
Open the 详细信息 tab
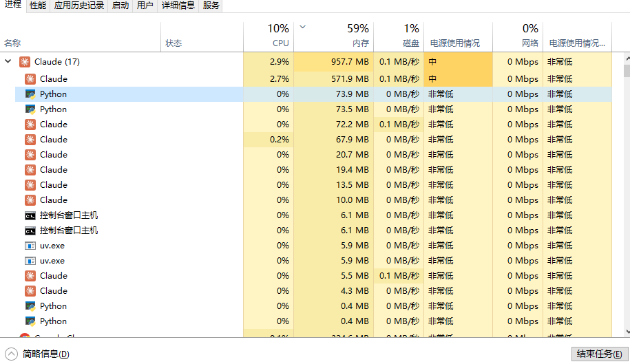coord(178,6)
